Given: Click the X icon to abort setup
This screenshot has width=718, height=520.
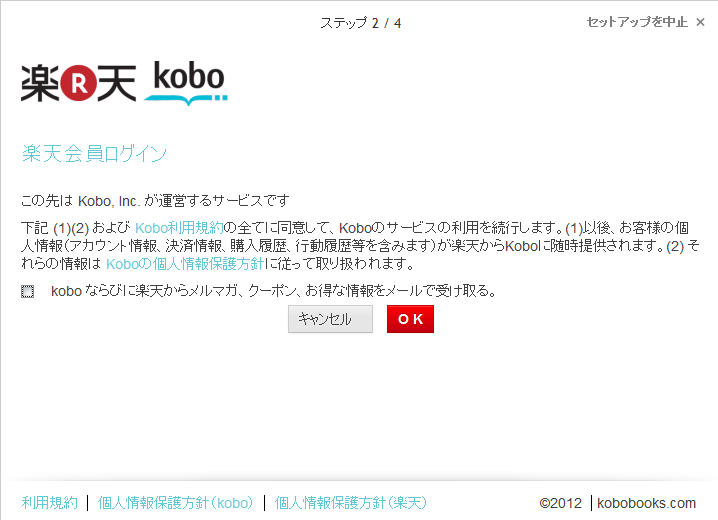Looking at the screenshot, I should pyautogui.click(x=700, y=22).
